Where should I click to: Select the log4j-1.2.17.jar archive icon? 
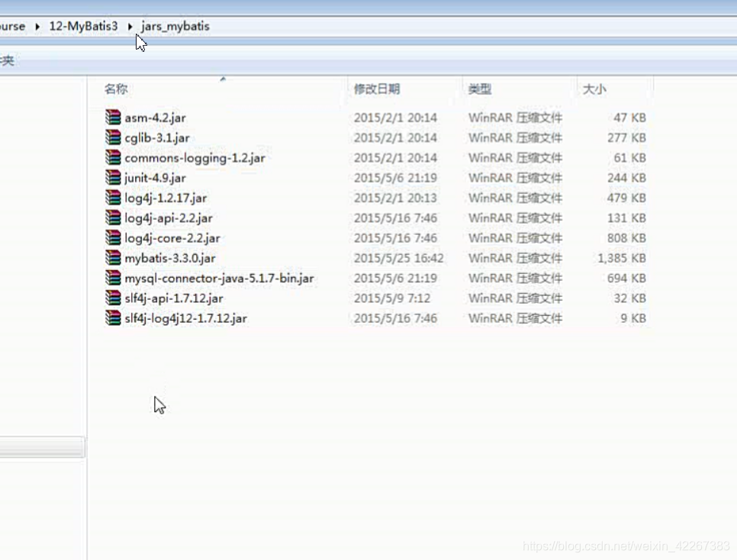pyautogui.click(x=113, y=198)
